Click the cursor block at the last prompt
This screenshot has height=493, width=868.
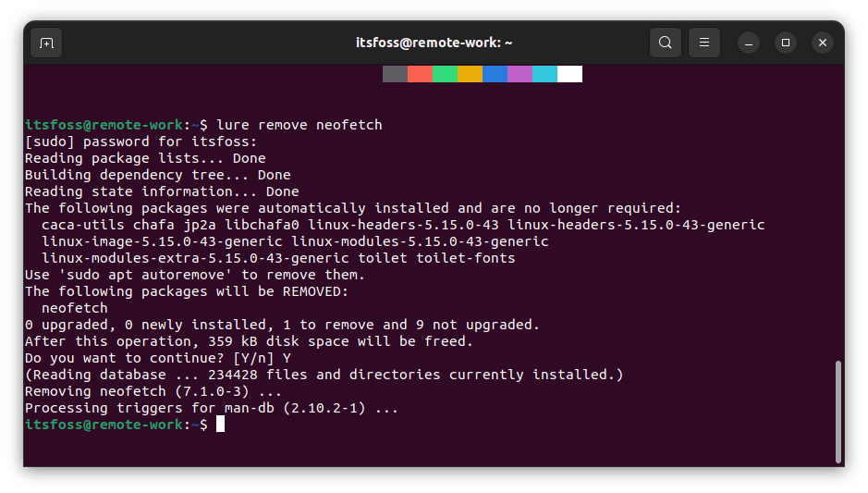point(220,424)
